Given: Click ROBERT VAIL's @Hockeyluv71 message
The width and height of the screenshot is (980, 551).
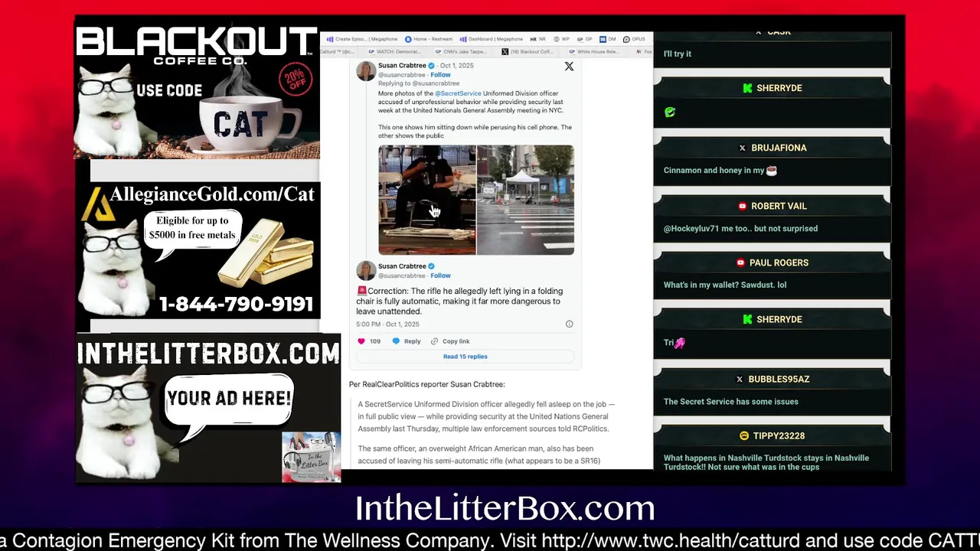Looking at the screenshot, I should tap(740, 229).
